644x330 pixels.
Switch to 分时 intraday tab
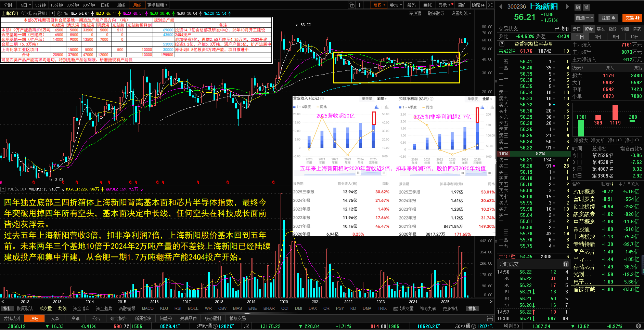click(x=8, y=5)
